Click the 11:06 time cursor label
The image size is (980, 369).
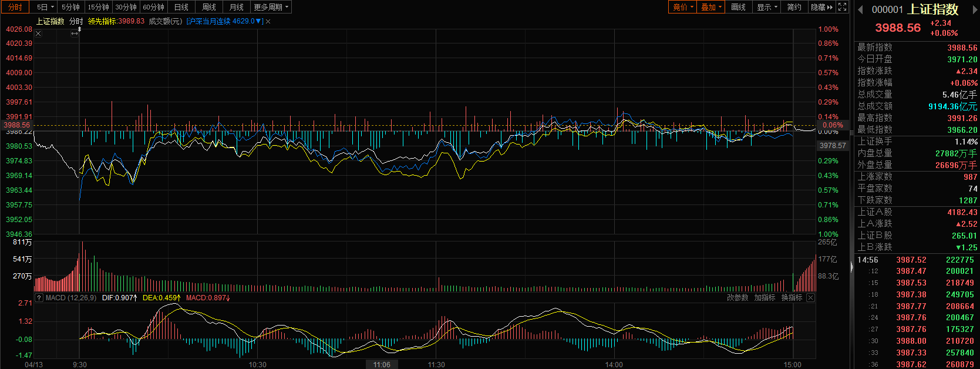pos(382,364)
